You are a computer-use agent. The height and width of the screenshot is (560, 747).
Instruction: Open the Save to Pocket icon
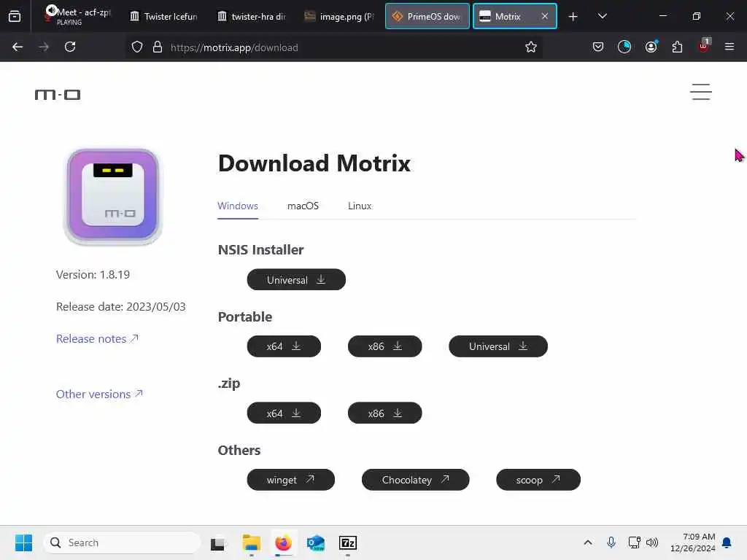coord(598,47)
